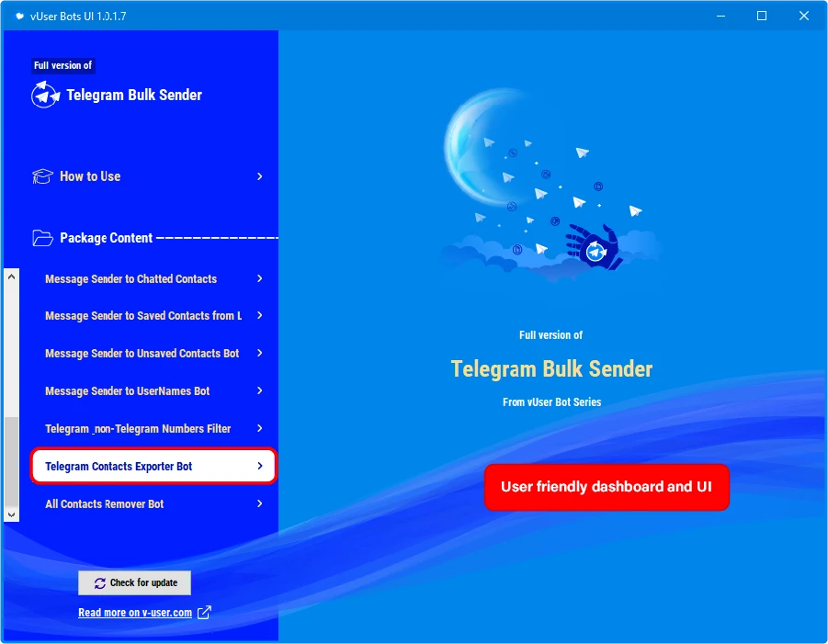Expand How to Use chevron arrow
Image resolution: width=828 pixels, height=644 pixels.
tap(260, 176)
